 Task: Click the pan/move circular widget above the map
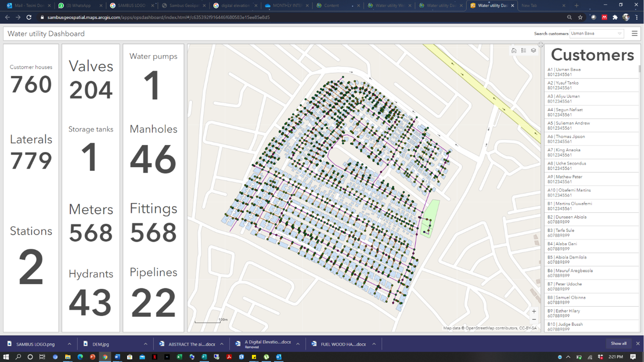coord(540,44)
